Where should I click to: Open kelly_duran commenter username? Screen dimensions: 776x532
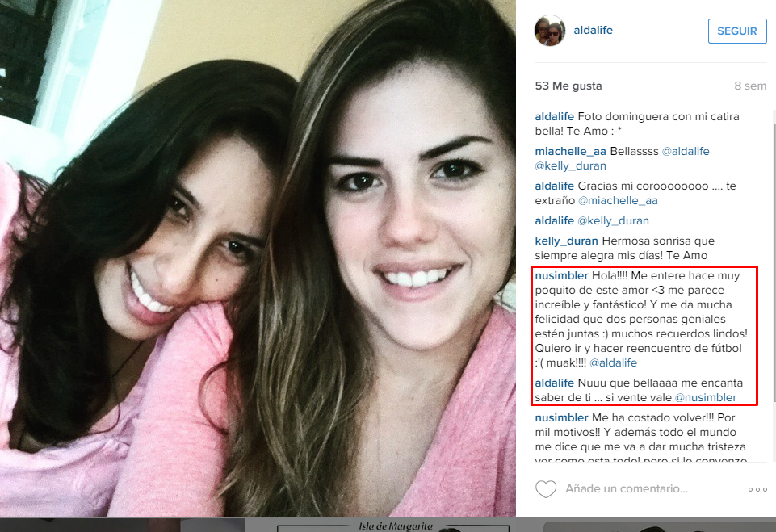[566, 241]
